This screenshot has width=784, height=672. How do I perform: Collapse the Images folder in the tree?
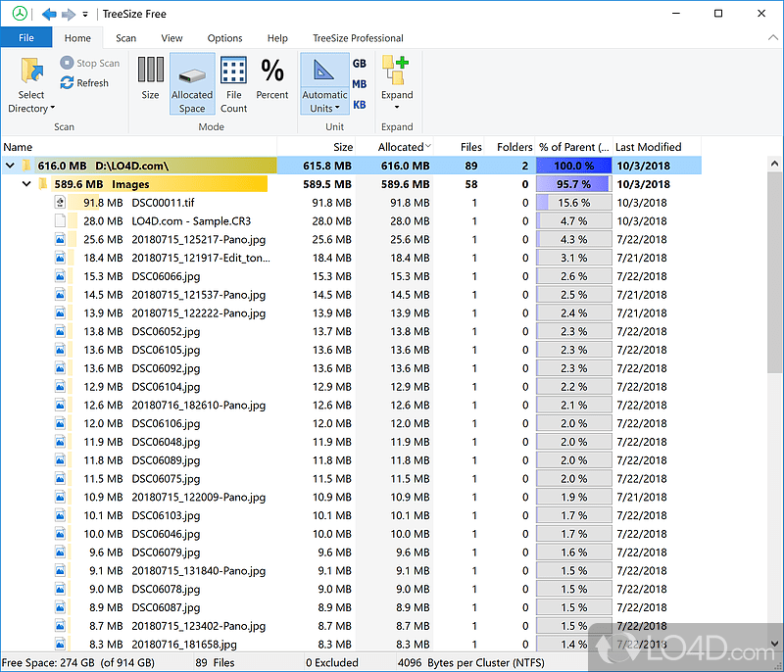click(x=26, y=183)
